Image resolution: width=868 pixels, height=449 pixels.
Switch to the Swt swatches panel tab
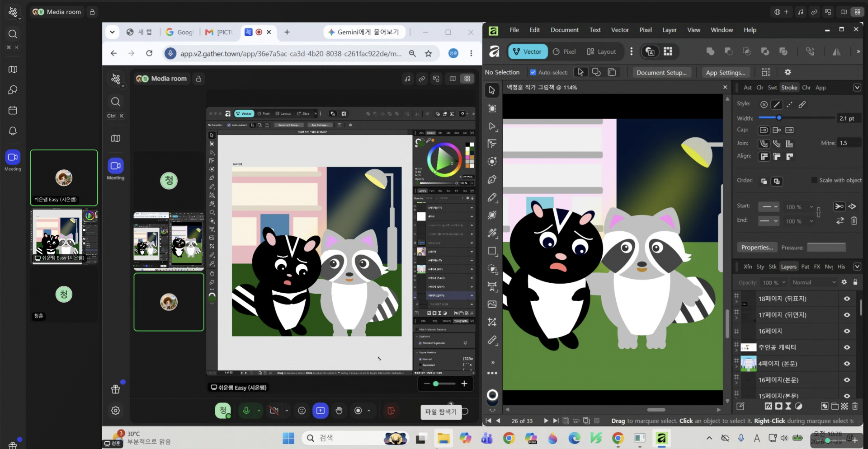pyautogui.click(x=772, y=88)
